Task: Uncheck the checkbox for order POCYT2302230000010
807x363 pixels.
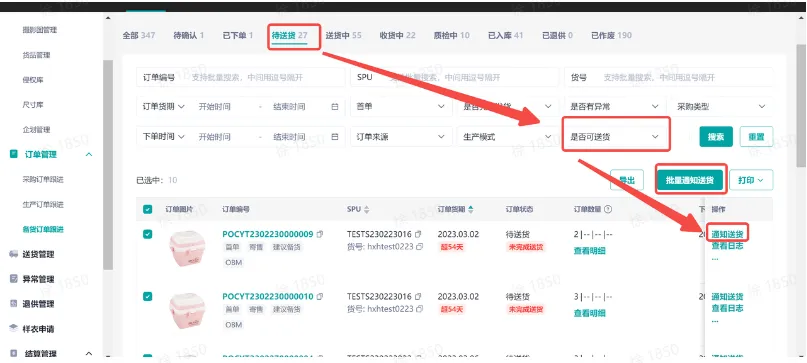Action: [x=147, y=296]
